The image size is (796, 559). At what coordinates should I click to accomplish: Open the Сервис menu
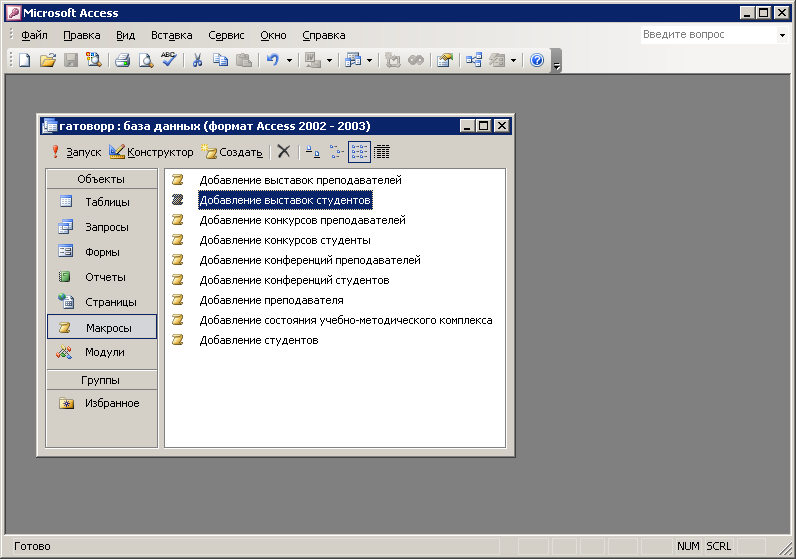point(226,36)
